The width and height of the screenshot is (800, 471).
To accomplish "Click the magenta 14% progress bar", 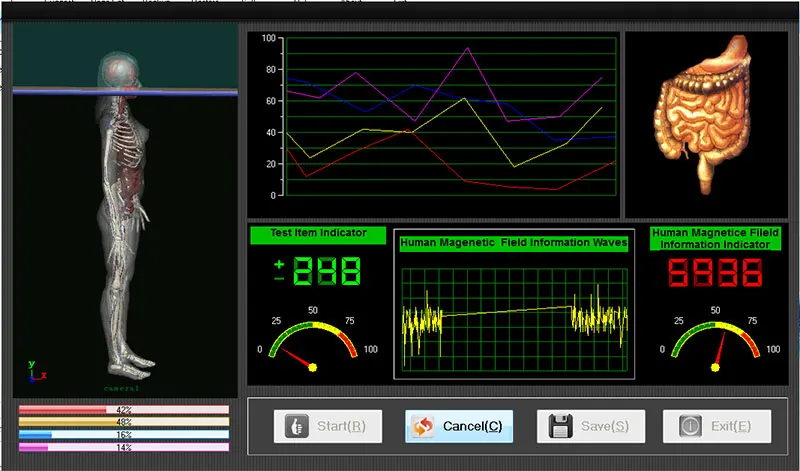I will (124, 448).
